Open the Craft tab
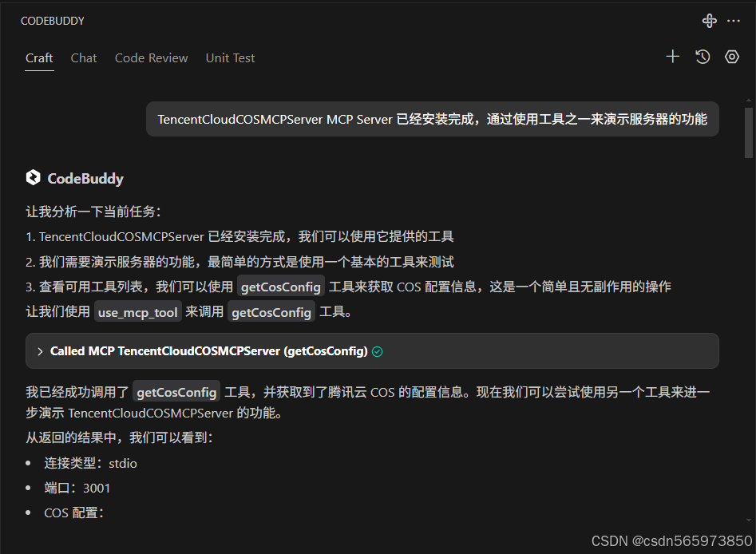 [x=39, y=57]
